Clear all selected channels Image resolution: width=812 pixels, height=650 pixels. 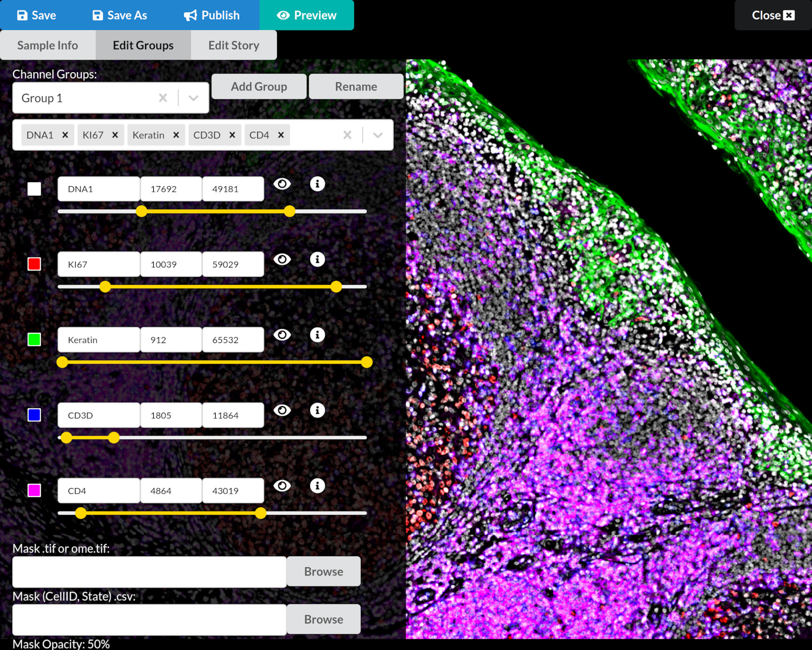347,135
